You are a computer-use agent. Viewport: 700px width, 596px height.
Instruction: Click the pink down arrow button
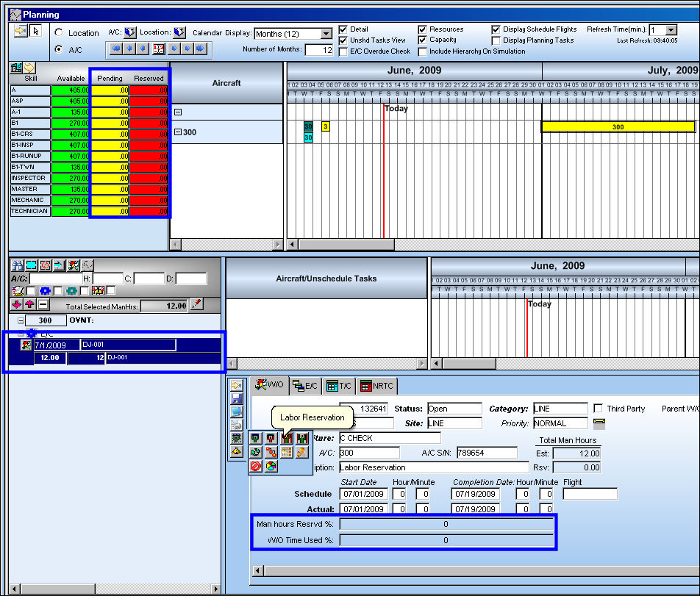(17, 305)
